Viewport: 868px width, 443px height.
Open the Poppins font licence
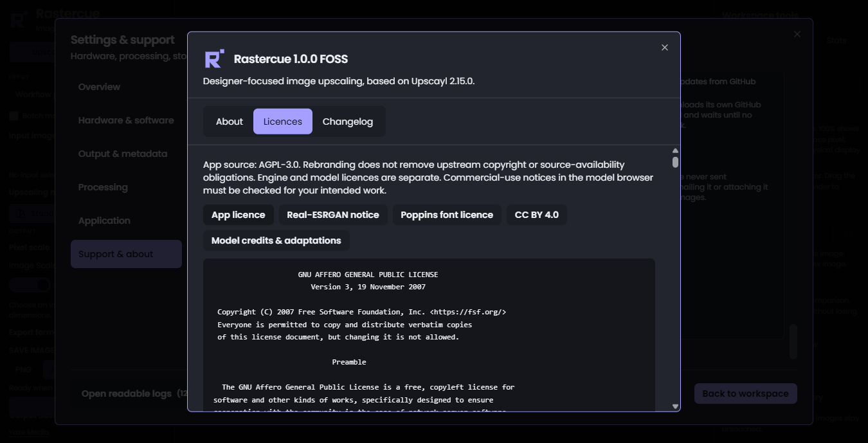(447, 215)
